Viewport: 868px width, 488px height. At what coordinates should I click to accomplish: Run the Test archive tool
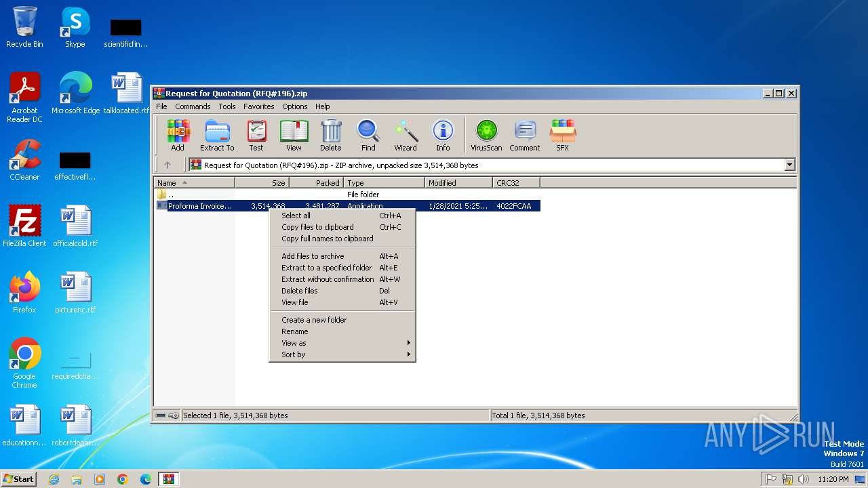tap(256, 136)
